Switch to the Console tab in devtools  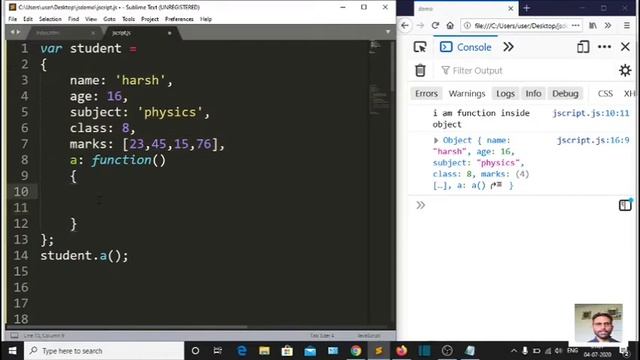point(466,47)
